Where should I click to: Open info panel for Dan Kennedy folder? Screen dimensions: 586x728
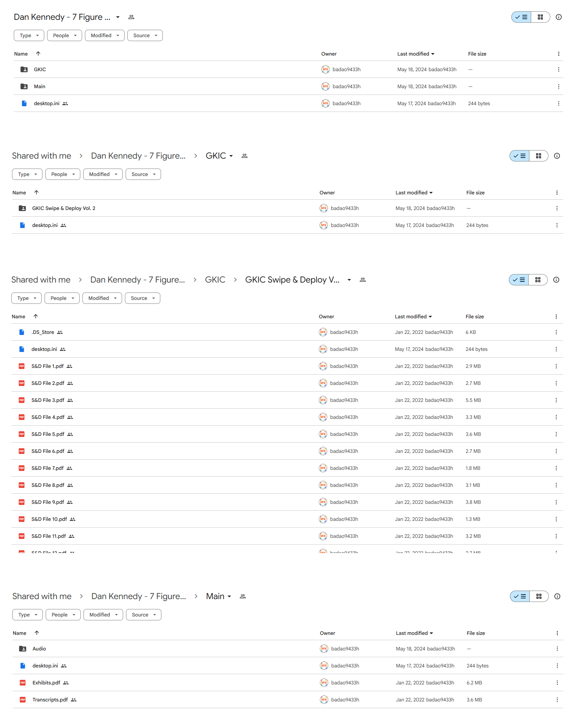(x=559, y=17)
